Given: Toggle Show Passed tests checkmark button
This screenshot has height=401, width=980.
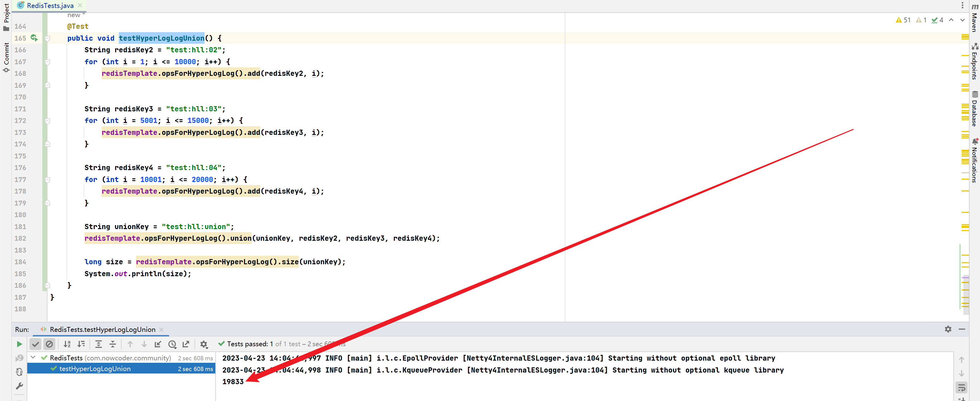Looking at the screenshot, I should (36, 344).
